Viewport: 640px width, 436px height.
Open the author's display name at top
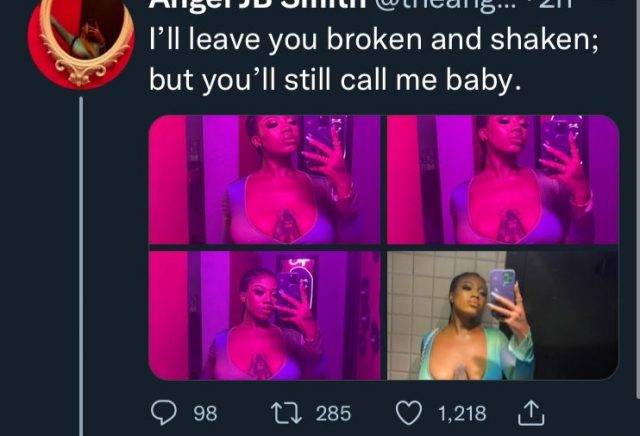[257, 6]
